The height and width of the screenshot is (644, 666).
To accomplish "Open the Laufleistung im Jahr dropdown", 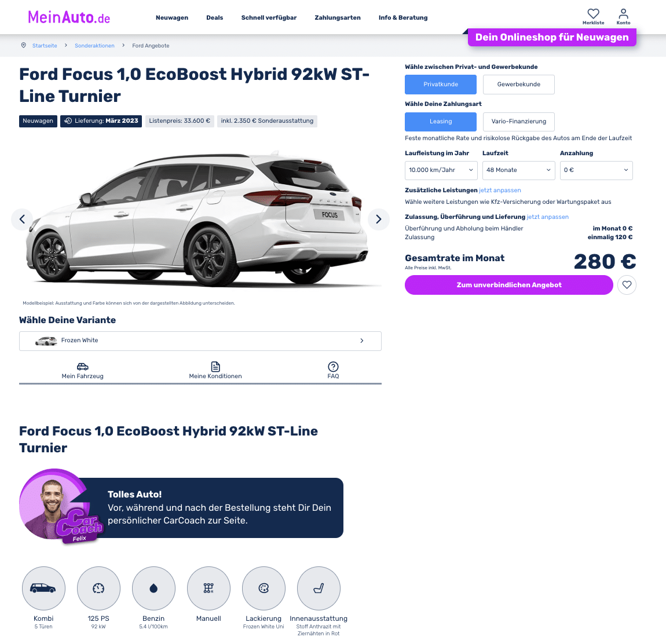I will (x=441, y=170).
